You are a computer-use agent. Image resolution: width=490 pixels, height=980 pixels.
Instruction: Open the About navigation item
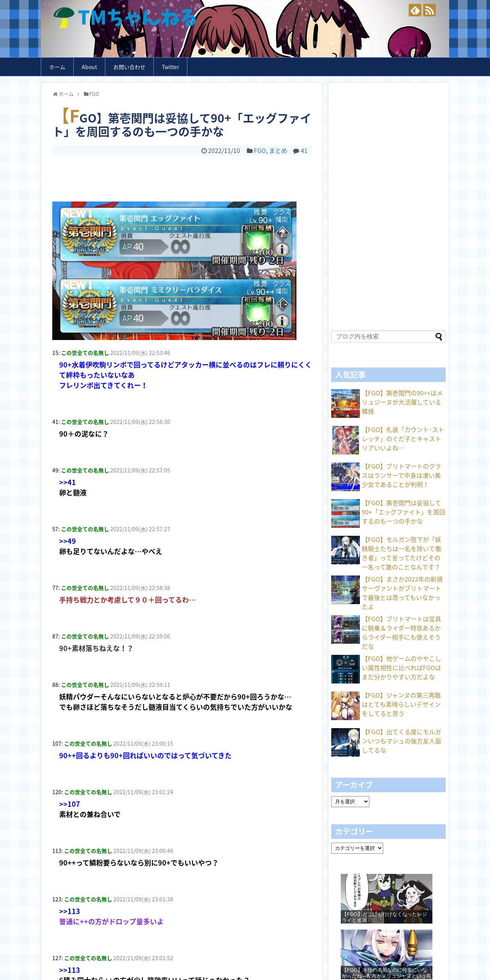point(89,67)
